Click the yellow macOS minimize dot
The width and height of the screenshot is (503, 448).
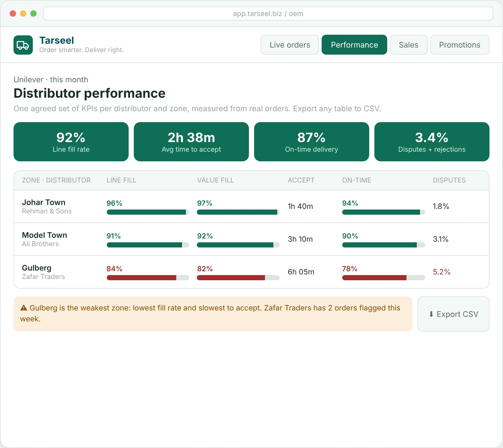(23, 13)
